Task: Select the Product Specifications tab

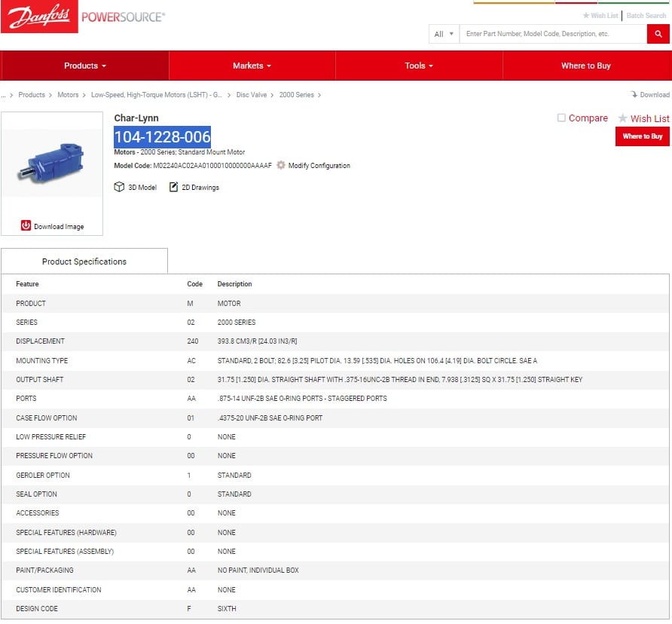Action: tap(84, 262)
